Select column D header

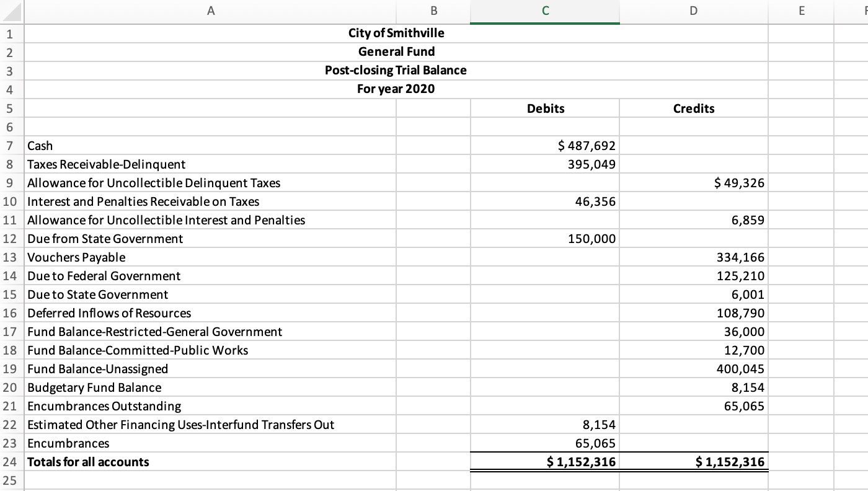693,11
